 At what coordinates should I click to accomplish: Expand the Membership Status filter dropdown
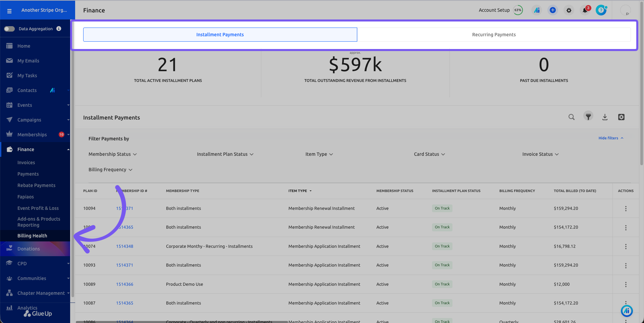(x=113, y=154)
